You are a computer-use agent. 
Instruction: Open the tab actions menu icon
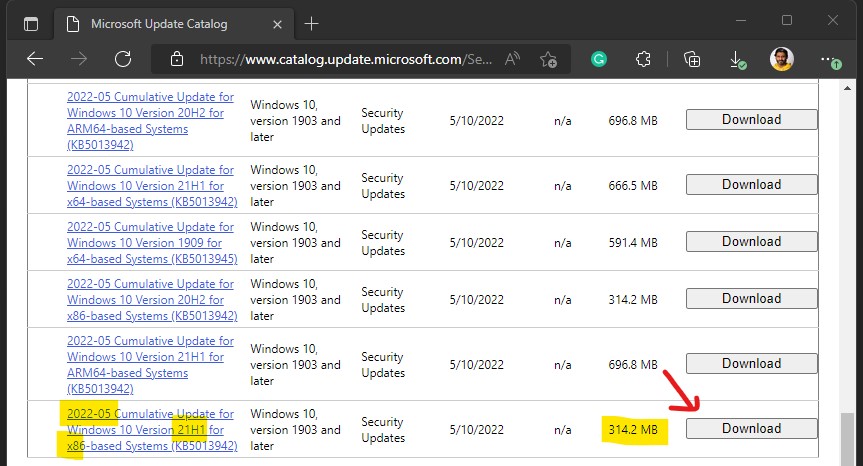click(31, 24)
